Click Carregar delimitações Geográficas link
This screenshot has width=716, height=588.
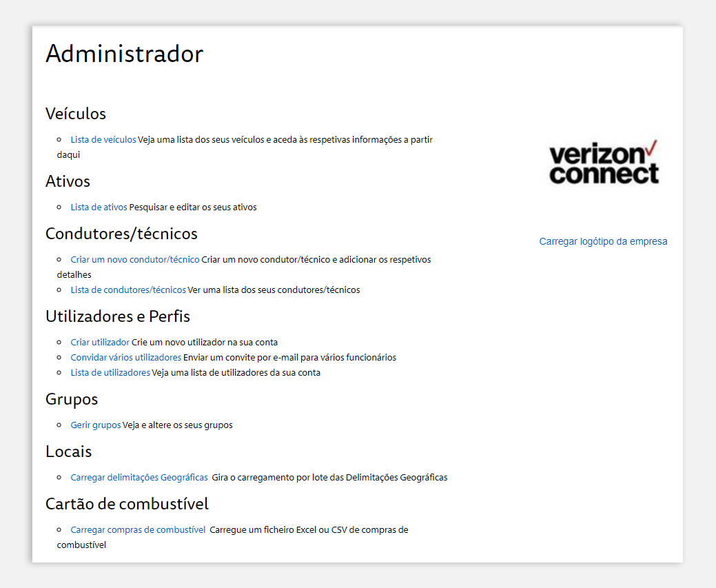[x=139, y=478]
